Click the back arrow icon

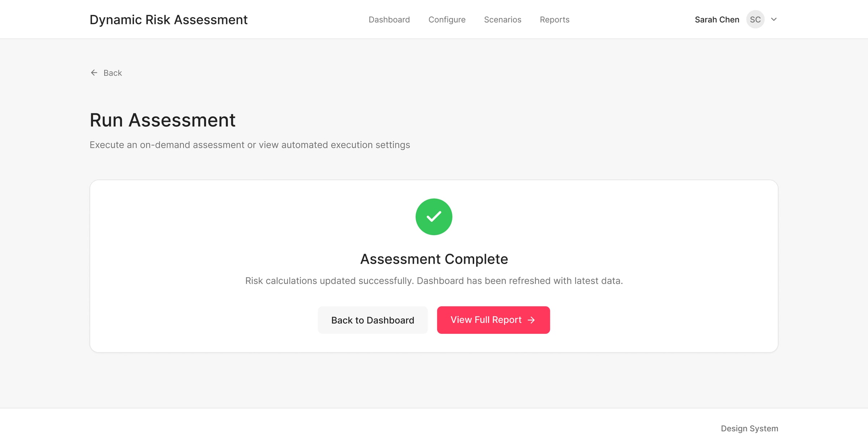click(94, 73)
